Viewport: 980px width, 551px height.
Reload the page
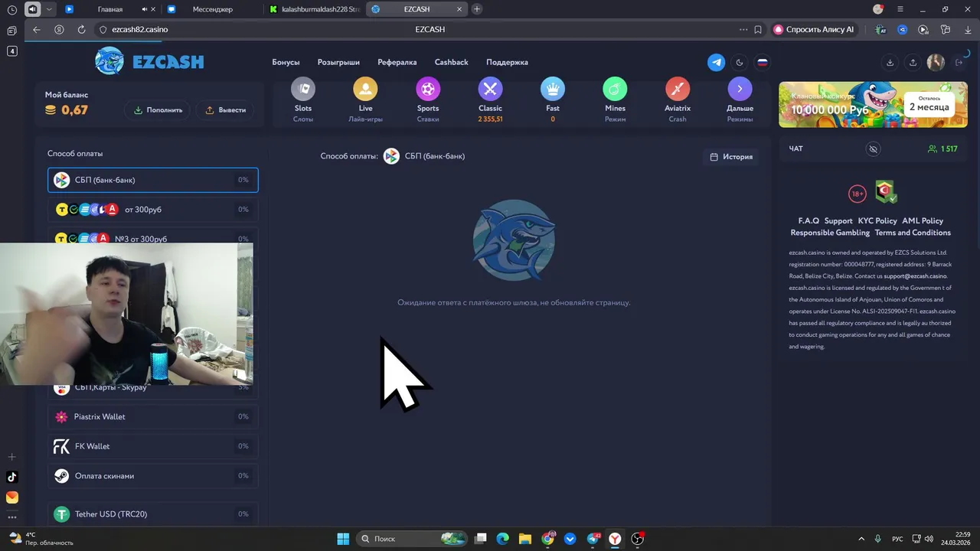coord(81,30)
